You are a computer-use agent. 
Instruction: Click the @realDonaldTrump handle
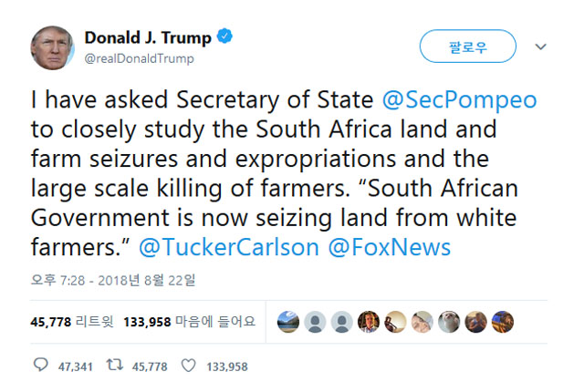tap(139, 58)
